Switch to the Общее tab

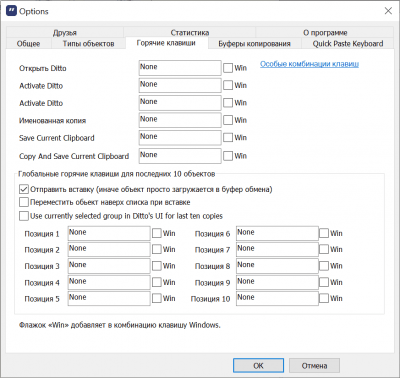tap(28, 44)
